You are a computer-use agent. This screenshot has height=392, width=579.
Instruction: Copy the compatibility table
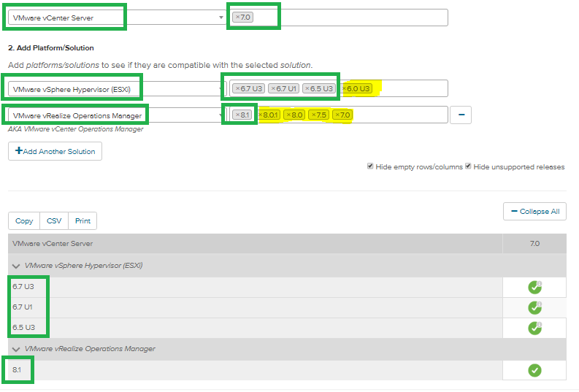pyautogui.click(x=24, y=220)
